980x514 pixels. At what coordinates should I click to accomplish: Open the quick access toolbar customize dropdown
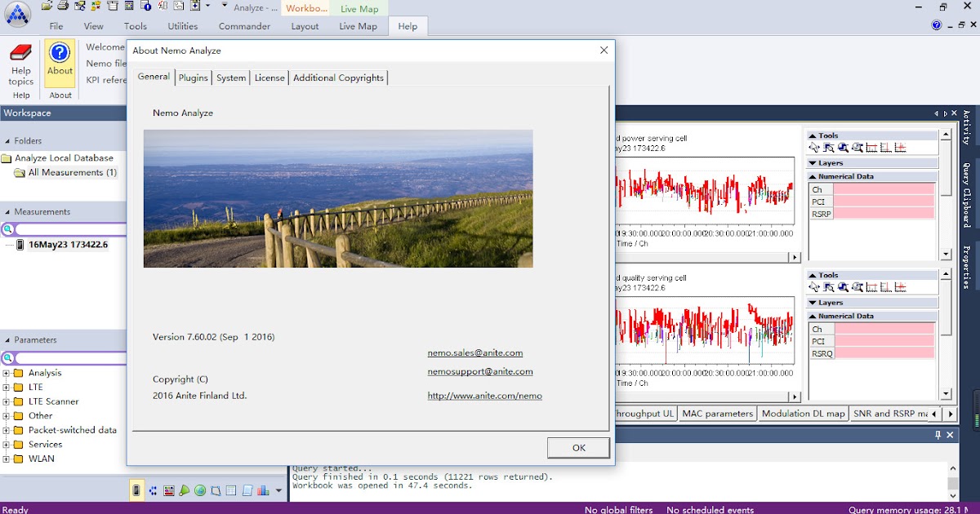(x=225, y=6)
